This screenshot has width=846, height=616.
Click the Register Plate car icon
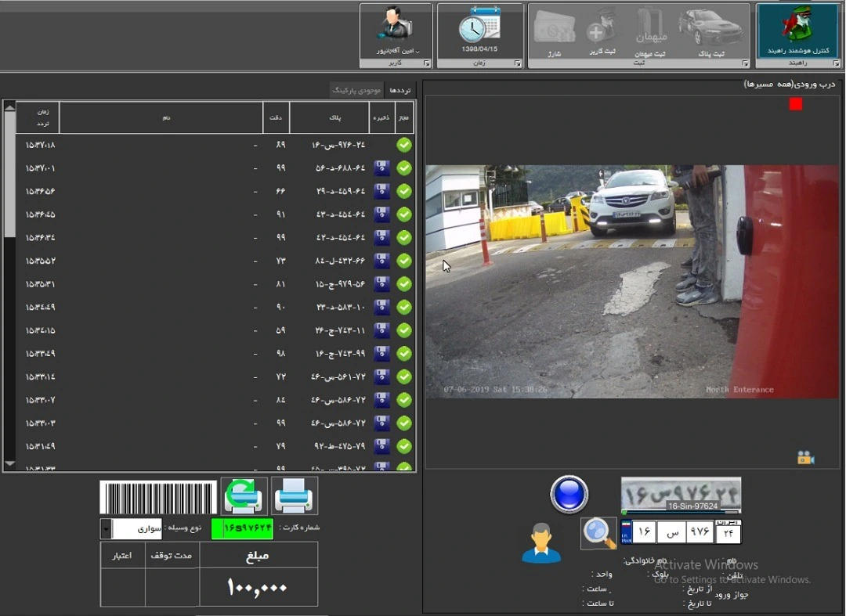tap(710, 29)
